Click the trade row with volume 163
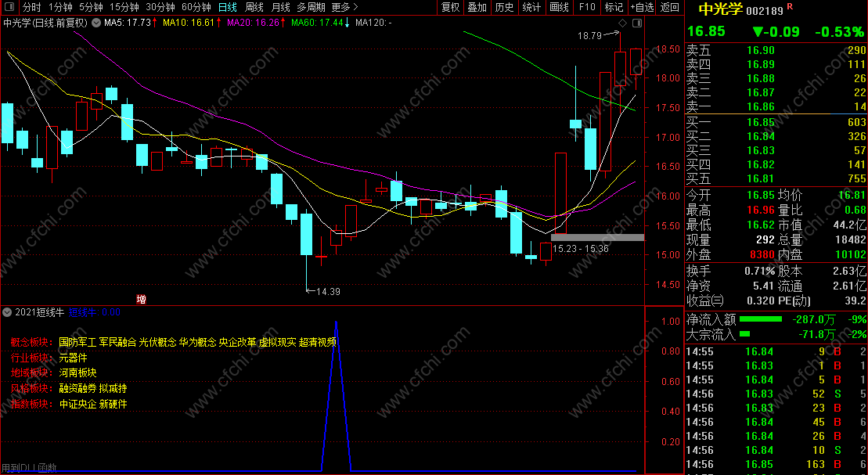The image size is (868, 475). pyautogui.click(x=776, y=464)
